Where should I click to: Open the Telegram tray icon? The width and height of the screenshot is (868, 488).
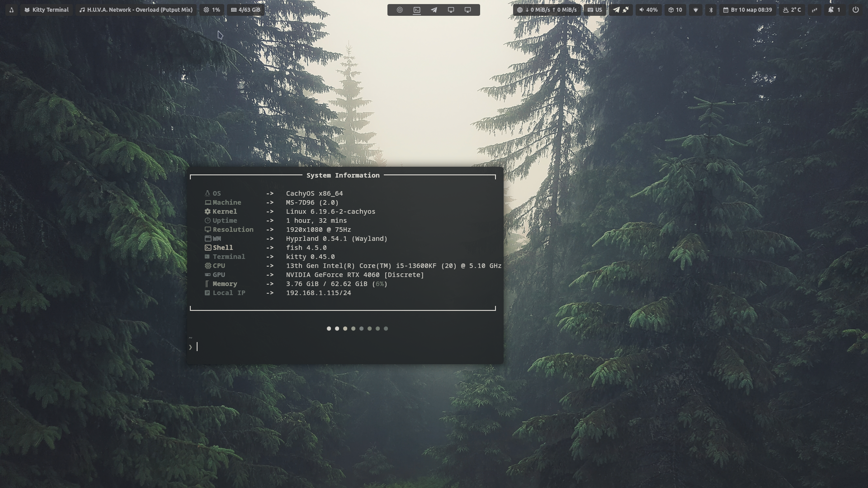point(616,9)
